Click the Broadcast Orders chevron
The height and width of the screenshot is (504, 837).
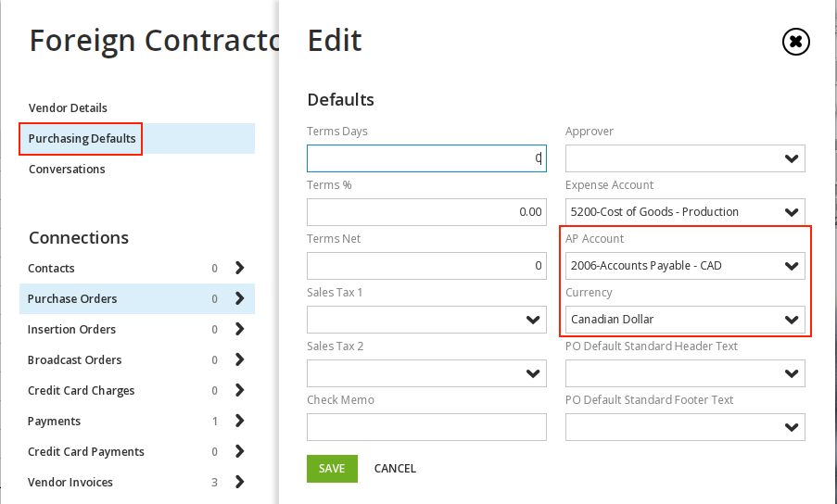pos(240,360)
